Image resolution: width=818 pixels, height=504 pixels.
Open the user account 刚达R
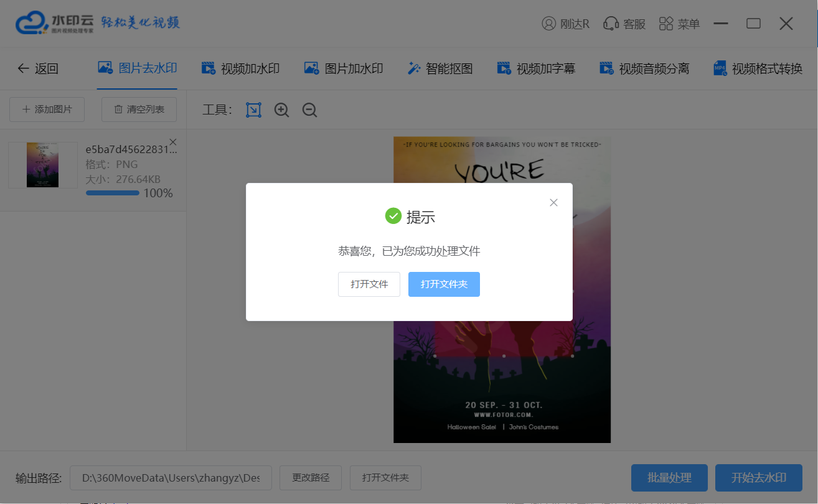(566, 24)
